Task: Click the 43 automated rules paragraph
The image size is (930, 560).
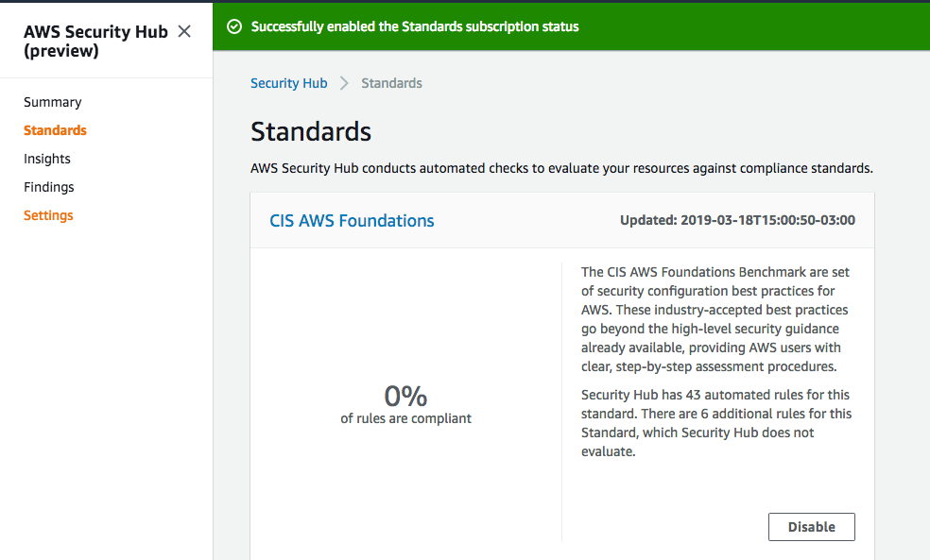Action: tap(716, 423)
